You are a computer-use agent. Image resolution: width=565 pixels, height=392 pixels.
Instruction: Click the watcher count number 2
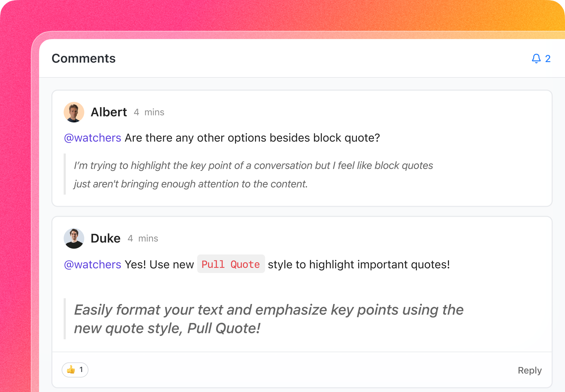coord(548,59)
